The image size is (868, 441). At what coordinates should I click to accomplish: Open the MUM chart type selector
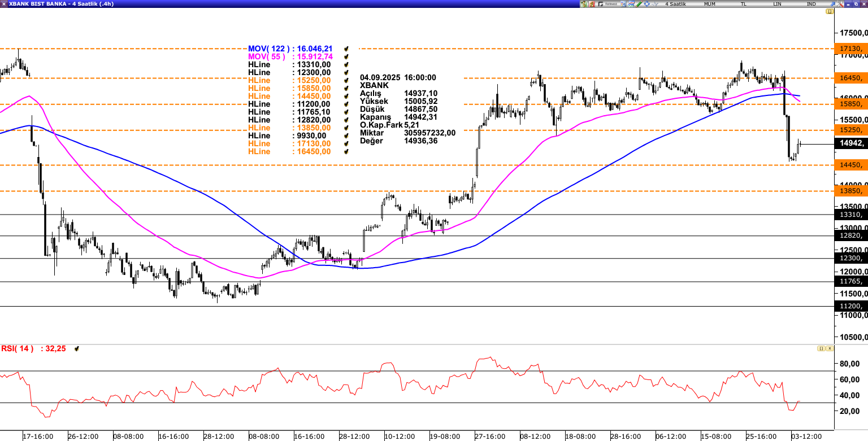tap(710, 4)
